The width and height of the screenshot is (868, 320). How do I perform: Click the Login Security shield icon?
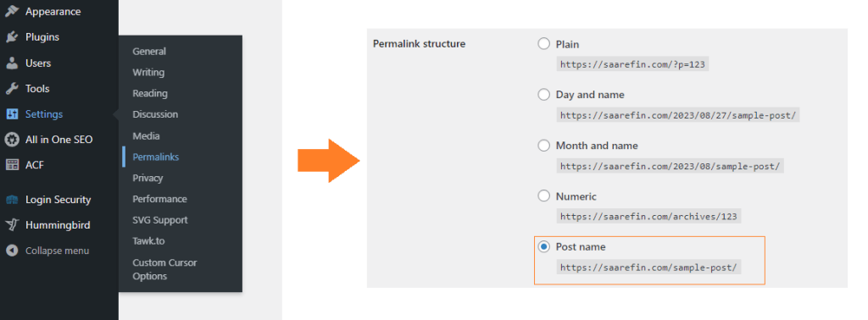tap(12, 200)
